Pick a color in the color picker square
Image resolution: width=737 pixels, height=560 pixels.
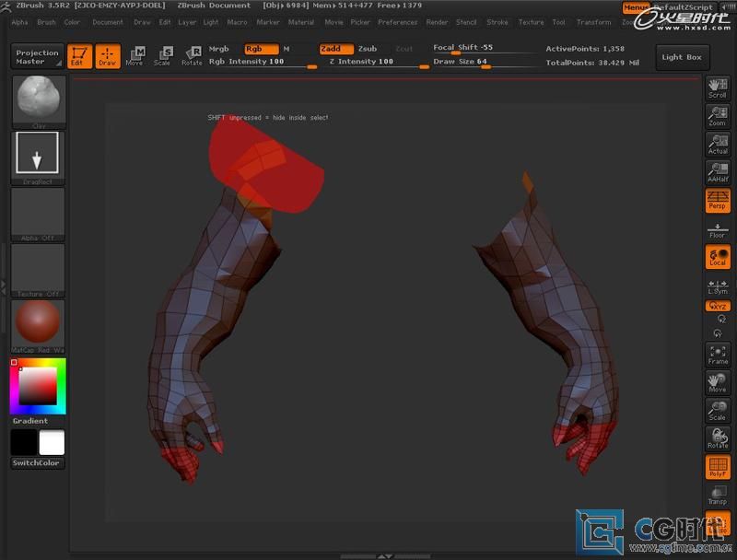point(38,386)
